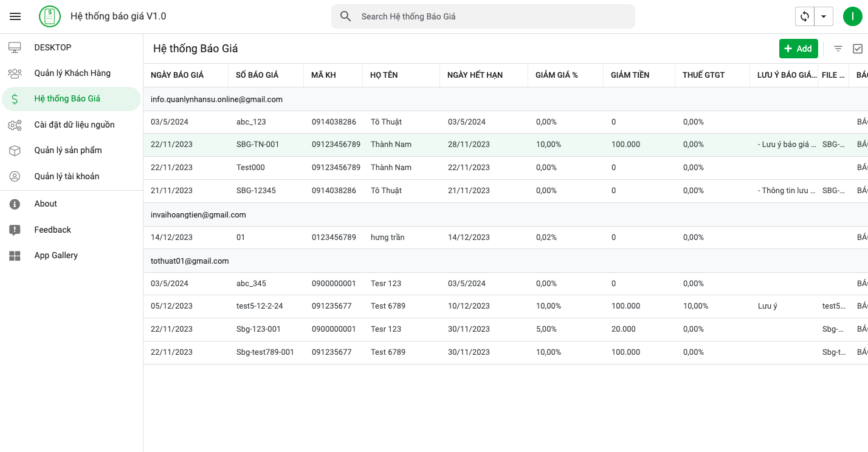Click the dollar icon for Hệ thống Báo Giá
The height and width of the screenshot is (452, 868).
15,99
